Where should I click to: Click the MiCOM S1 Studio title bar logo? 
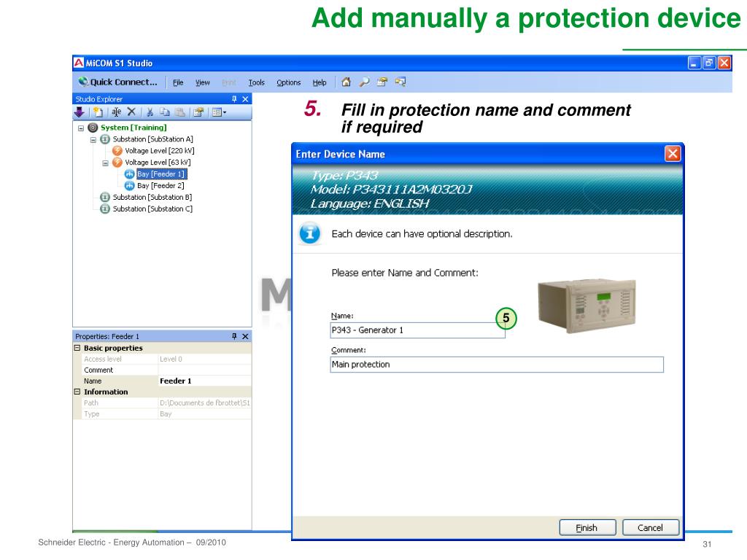79,63
